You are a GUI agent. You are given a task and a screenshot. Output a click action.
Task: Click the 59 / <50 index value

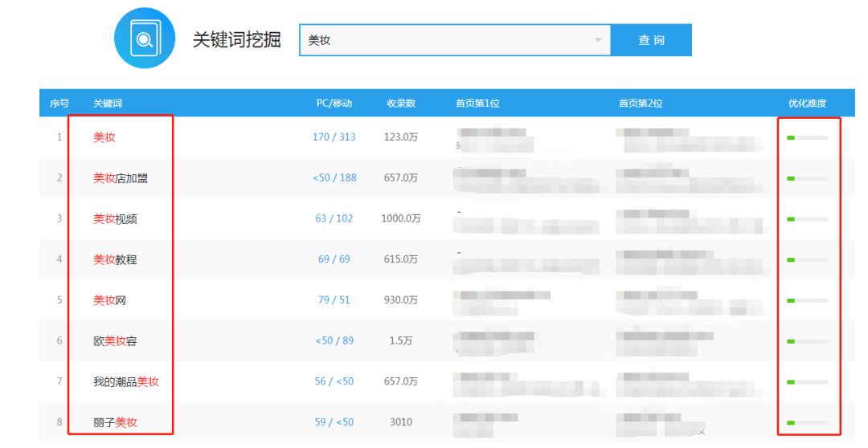(334, 422)
